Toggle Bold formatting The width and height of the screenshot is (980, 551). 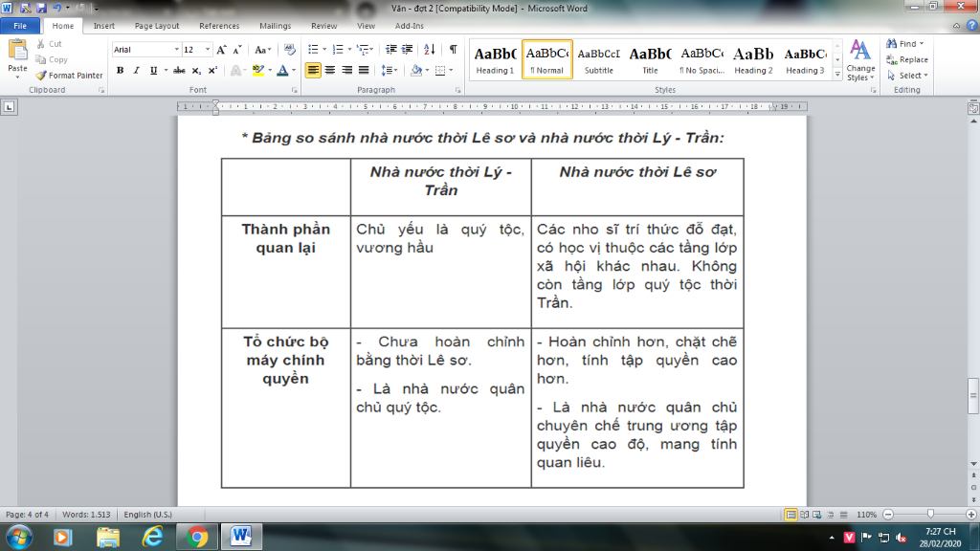coord(120,70)
